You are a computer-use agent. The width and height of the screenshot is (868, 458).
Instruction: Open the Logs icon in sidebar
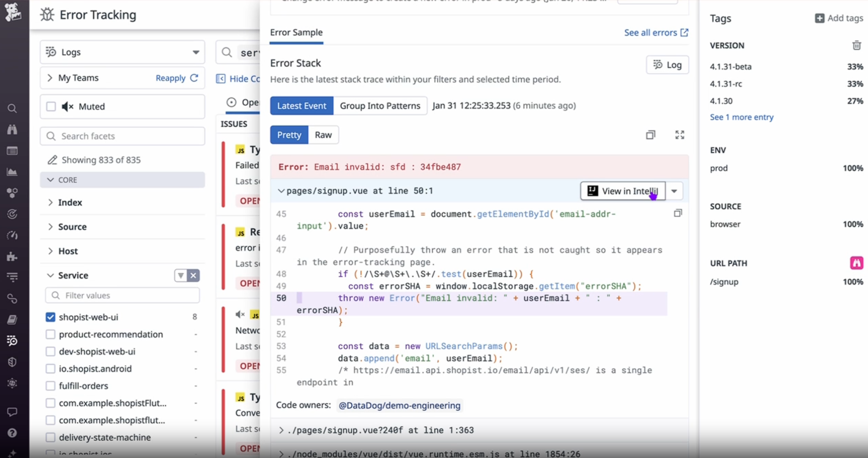[x=12, y=341]
